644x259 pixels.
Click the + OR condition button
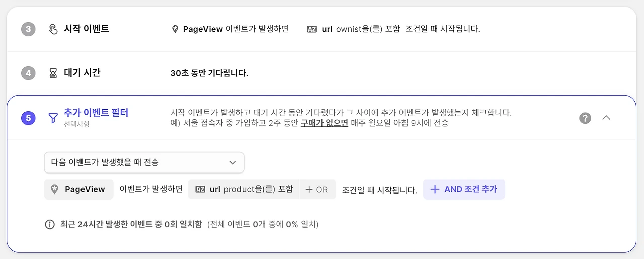click(317, 190)
